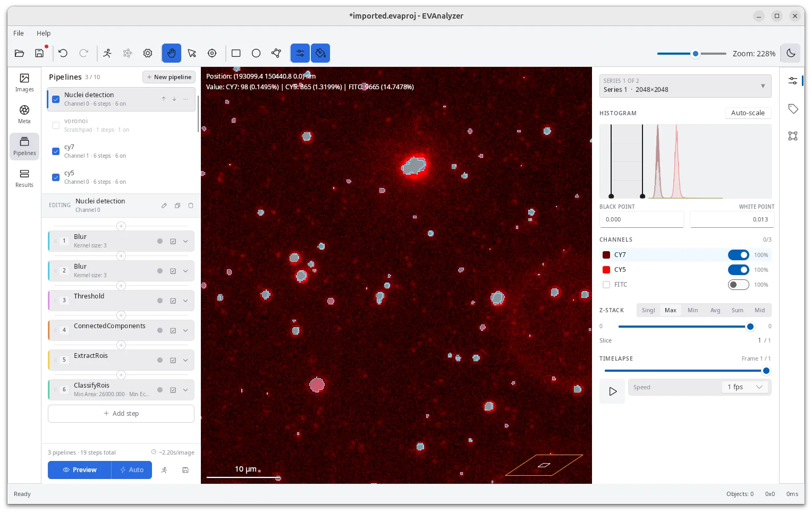Select the rectangle ROI tool
This screenshot has width=812, height=513.
coord(236,53)
